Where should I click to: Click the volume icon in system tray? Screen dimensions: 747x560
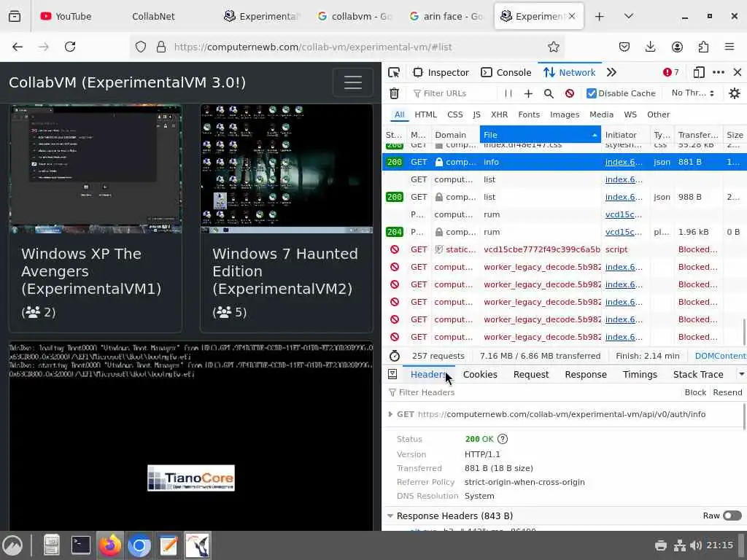coord(695,545)
